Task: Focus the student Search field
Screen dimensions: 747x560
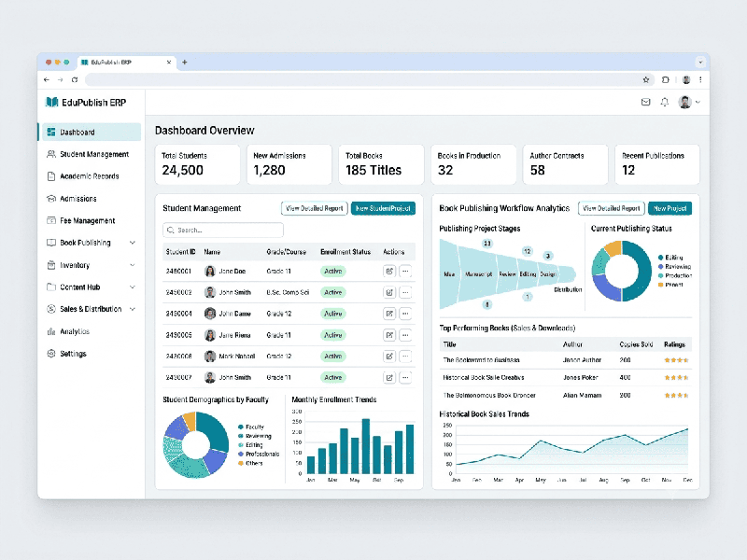Action: click(x=223, y=230)
